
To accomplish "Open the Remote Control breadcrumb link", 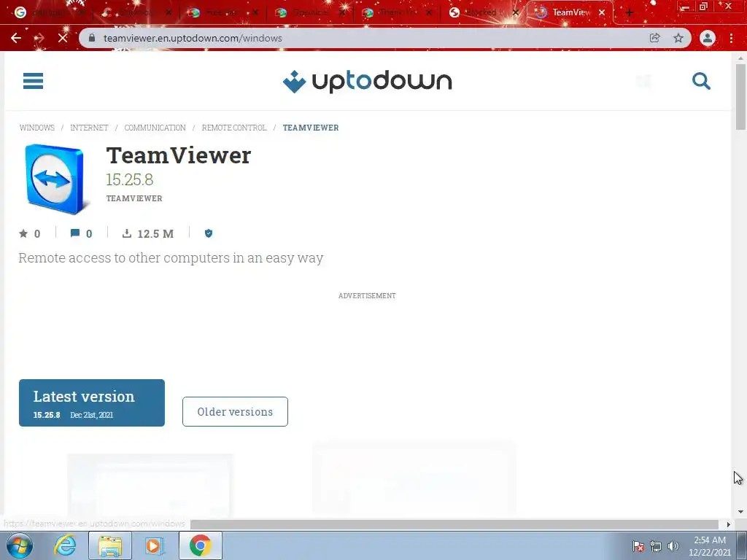I will tap(234, 128).
